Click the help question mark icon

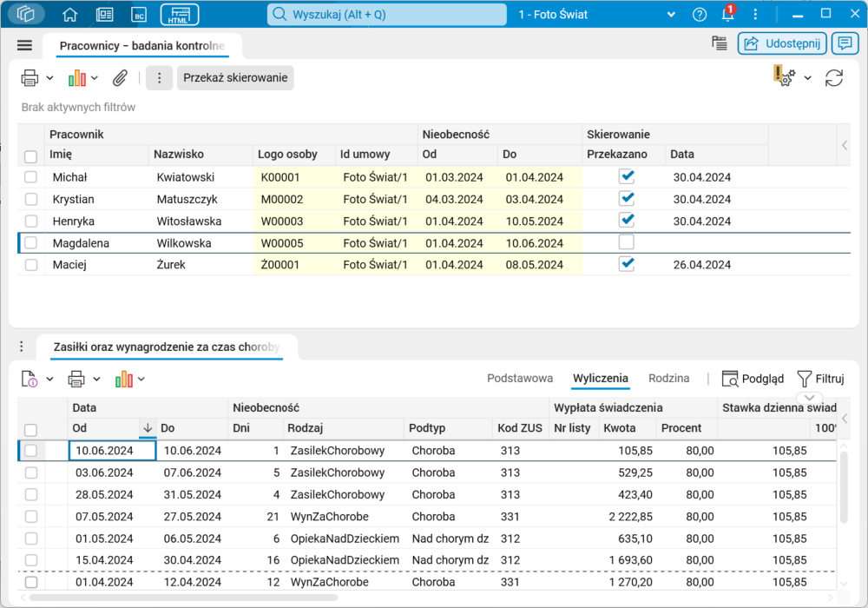[700, 15]
